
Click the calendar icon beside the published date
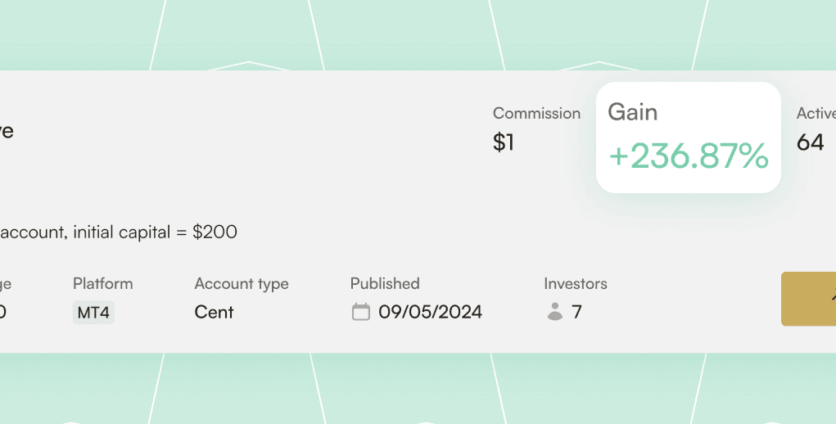[361, 312]
